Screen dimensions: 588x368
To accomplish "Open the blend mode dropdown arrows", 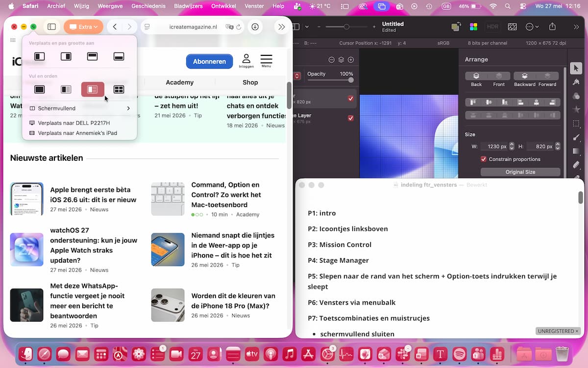I will pos(297,76).
